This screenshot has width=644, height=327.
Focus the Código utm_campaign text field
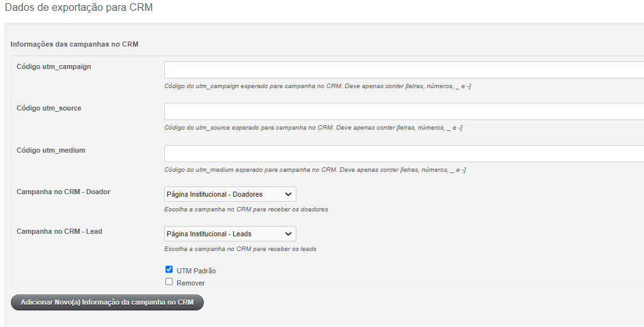pyautogui.click(x=404, y=70)
